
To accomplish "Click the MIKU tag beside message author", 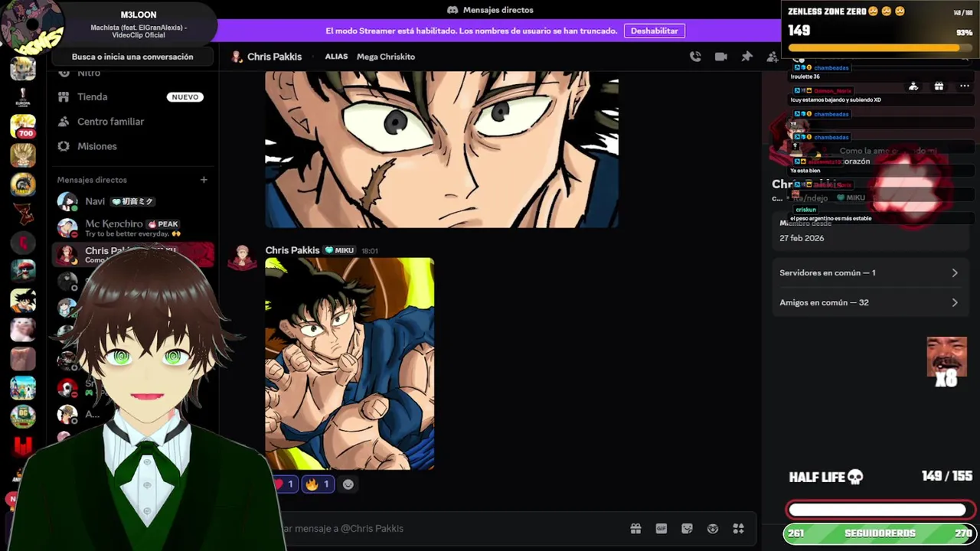I will tap(339, 250).
